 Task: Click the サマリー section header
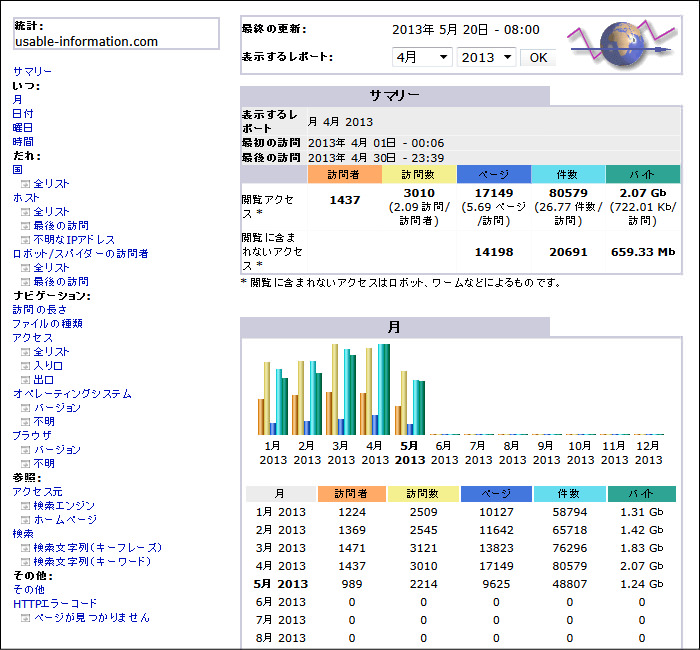click(x=394, y=95)
